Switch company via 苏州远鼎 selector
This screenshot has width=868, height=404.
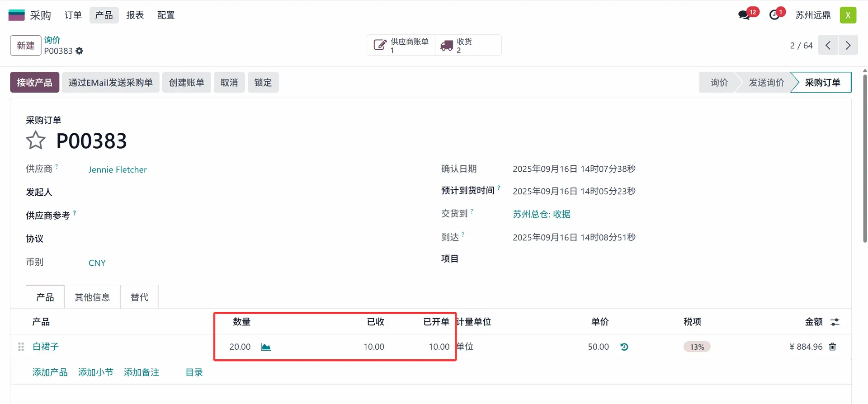point(813,15)
